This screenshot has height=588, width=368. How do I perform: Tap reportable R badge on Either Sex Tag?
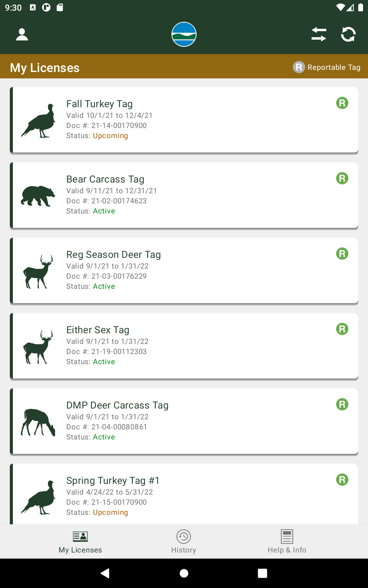pos(342,329)
